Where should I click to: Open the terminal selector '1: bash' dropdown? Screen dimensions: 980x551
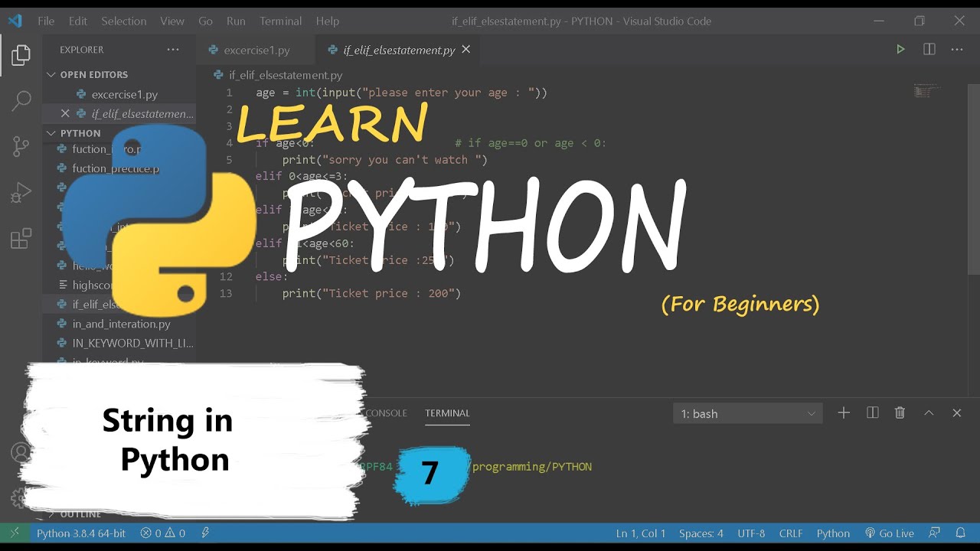748,413
